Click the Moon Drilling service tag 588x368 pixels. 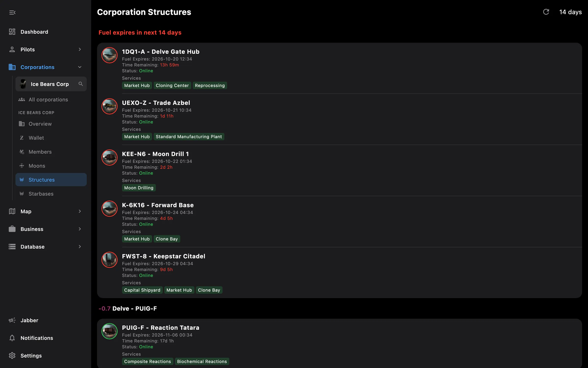click(x=139, y=188)
